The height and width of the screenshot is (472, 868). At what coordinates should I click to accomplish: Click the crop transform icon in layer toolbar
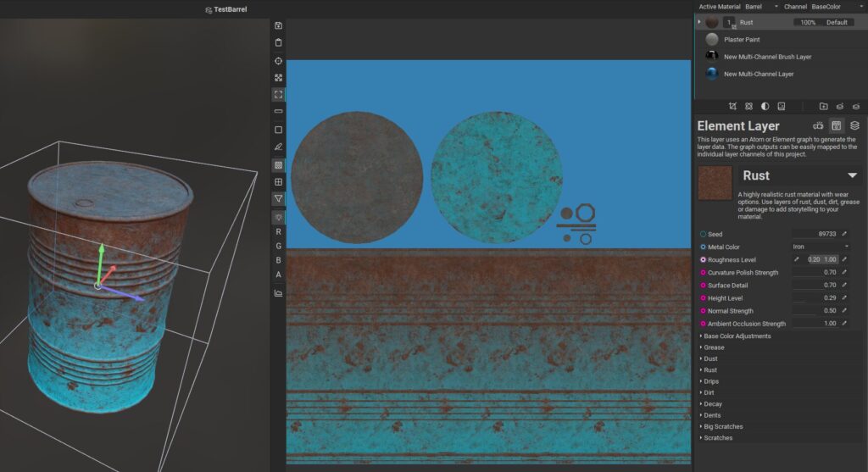732,106
